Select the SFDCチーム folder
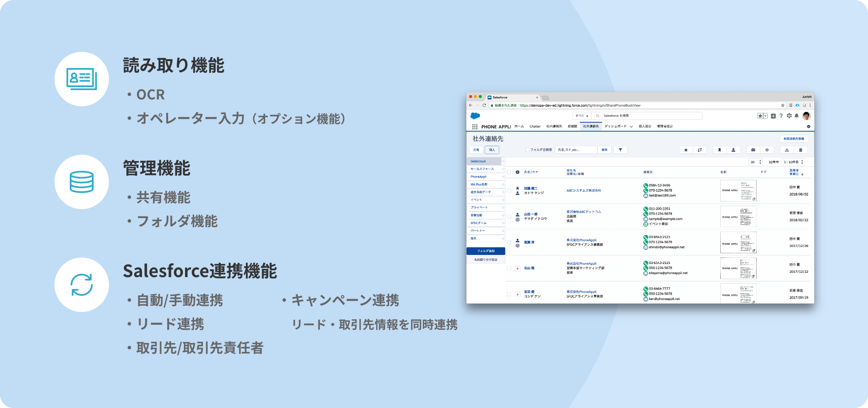 [486, 223]
